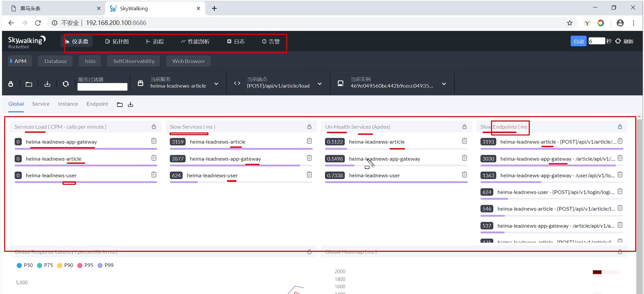Copy heima-leadnews-article in Services Load list

point(154,158)
